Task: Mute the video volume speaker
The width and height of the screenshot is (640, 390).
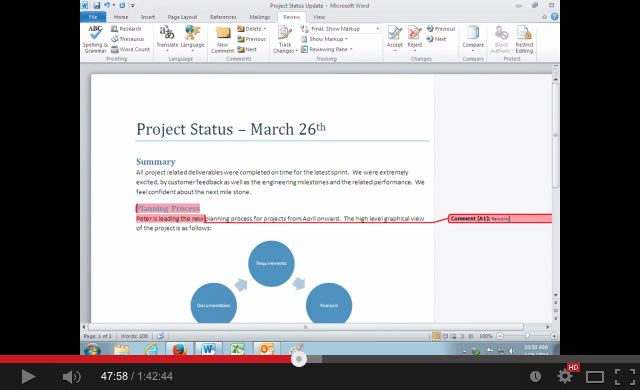Action: click(71, 377)
